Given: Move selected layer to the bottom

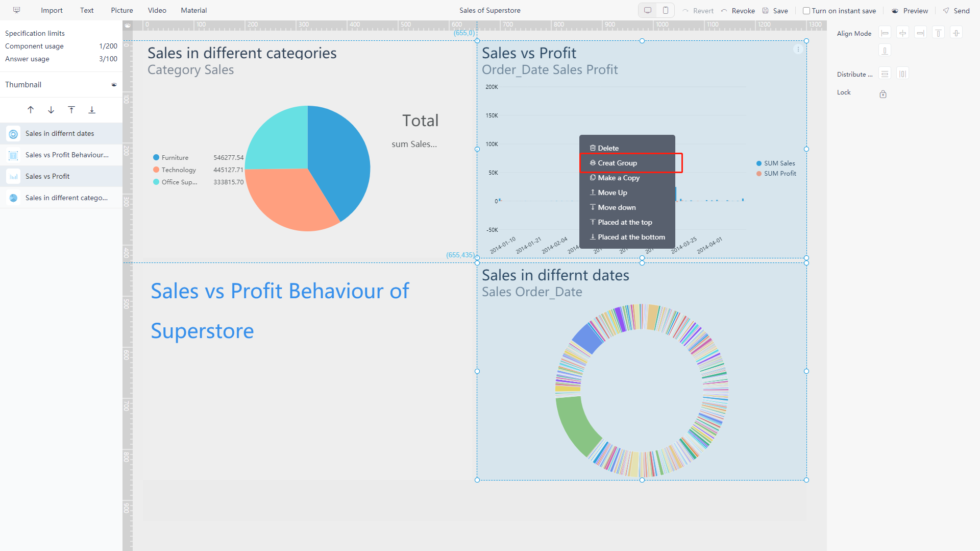Looking at the screenshot, I should click(x=92, y=110).
